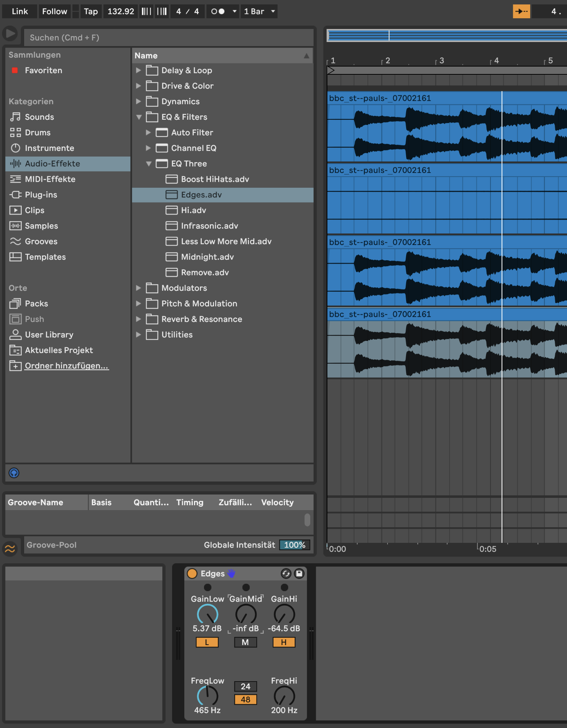Open the metronome settings dropdown arrow
Screen dimensions: 567x728
pyautogui.click(x=234, y=11)
